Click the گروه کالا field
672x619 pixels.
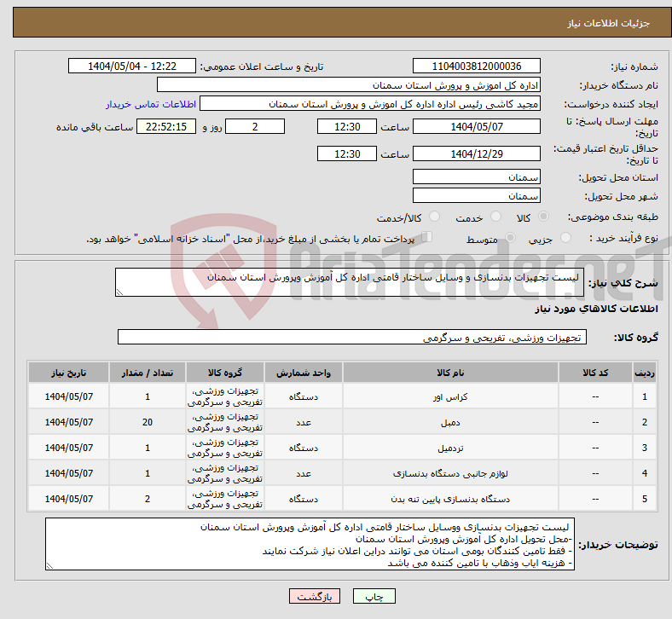(352, 337)
